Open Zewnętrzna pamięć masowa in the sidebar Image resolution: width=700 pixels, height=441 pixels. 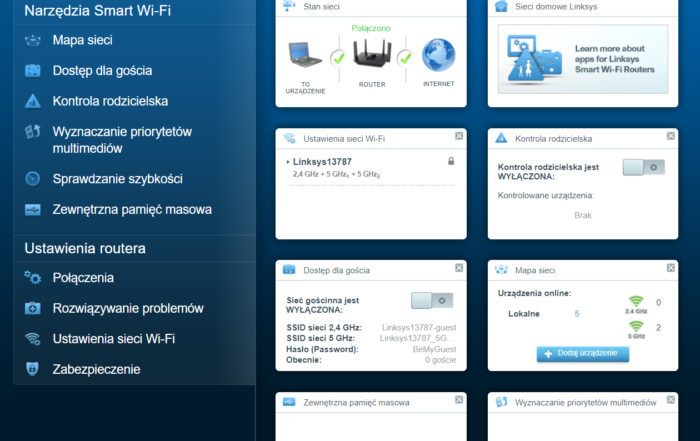click(x=134, y=209)
